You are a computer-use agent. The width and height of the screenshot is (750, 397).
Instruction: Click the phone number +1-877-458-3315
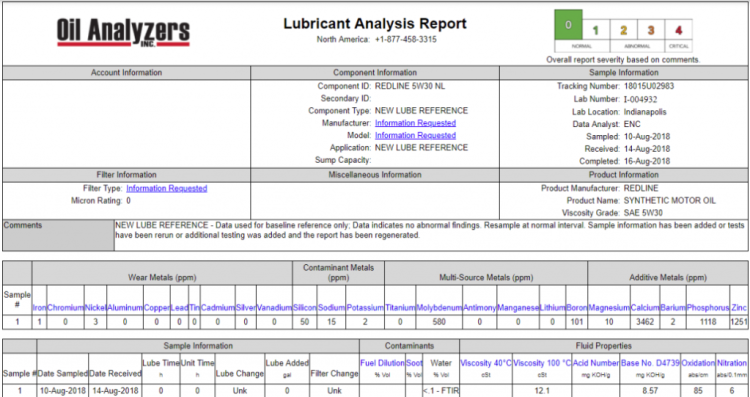pyautogui.click(x=405, y=39)
